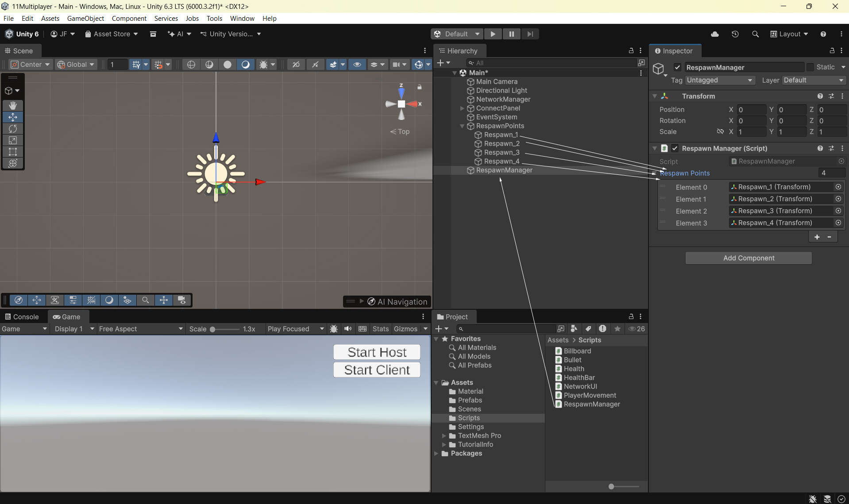The height and width of the screenshot is (504, 849).
Task: Select the Rotate tool in Scene view
Action: pyautogui.click(x=13, y=129)
